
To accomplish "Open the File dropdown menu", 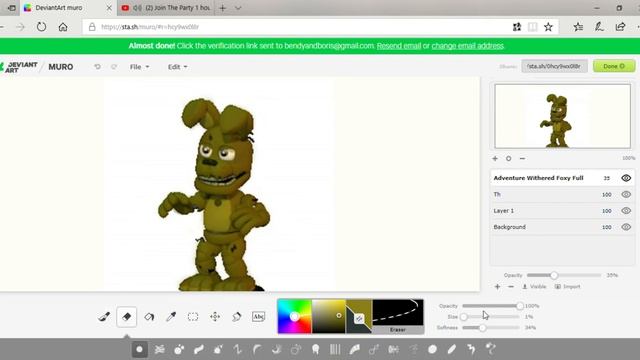I will [139, 67].
